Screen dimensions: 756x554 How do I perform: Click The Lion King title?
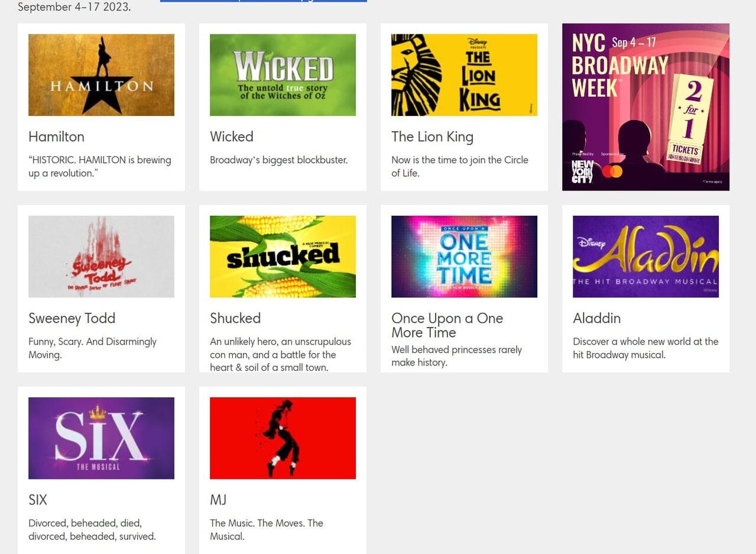432,137
